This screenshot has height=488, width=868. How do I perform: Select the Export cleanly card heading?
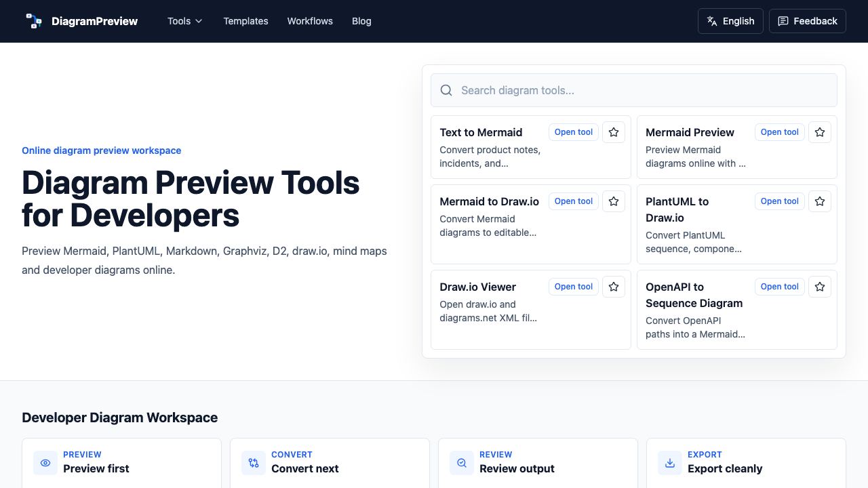click(x=725, y=468)
